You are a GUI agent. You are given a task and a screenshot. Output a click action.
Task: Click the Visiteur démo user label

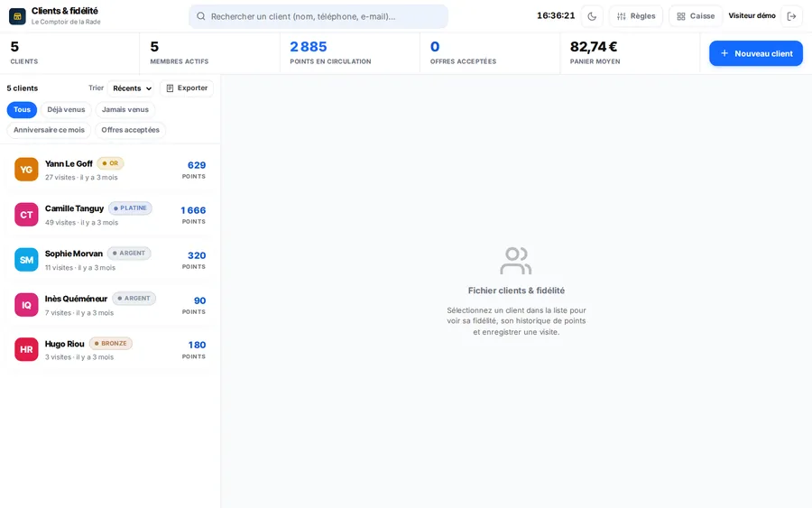pos(752,15)
